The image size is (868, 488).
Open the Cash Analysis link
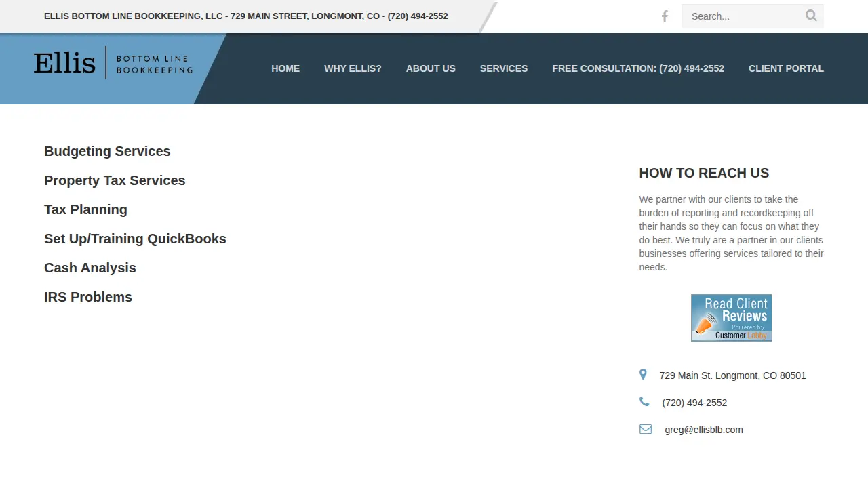(90, 268)
